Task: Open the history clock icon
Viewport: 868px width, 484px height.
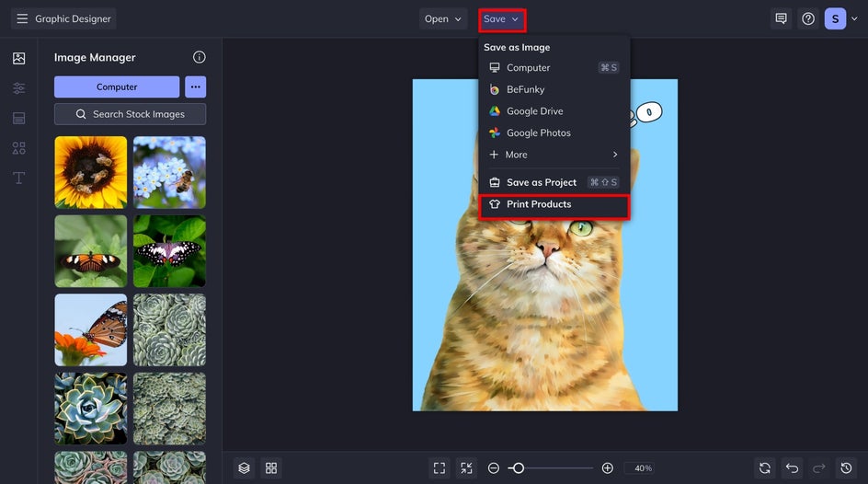Action: click(847, 468)
